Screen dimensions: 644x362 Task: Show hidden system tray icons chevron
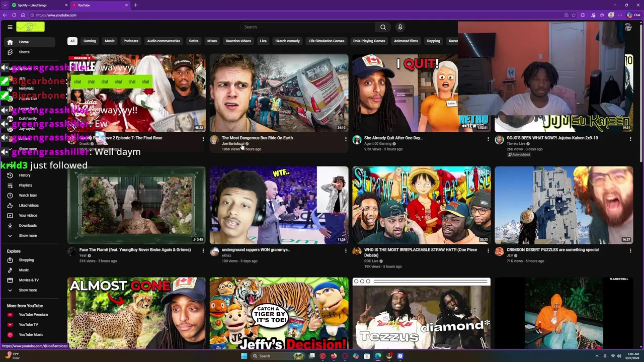click(596, 356)
